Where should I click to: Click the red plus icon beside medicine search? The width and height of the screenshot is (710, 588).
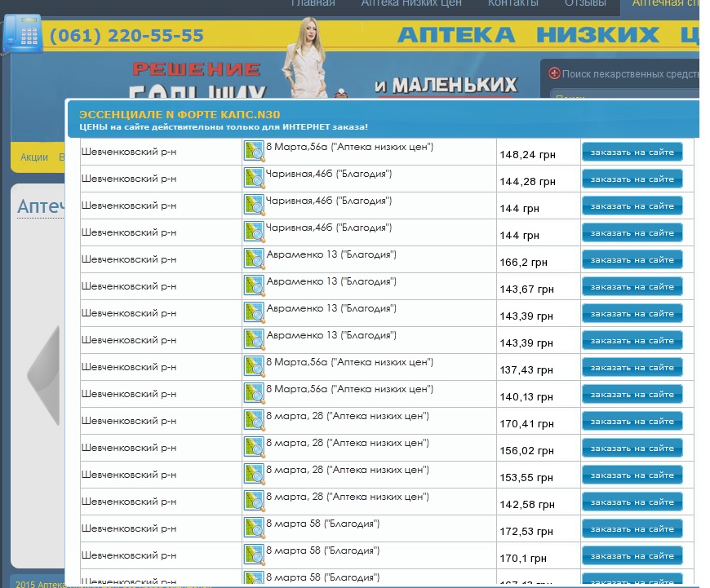click(x=555, y=73)
